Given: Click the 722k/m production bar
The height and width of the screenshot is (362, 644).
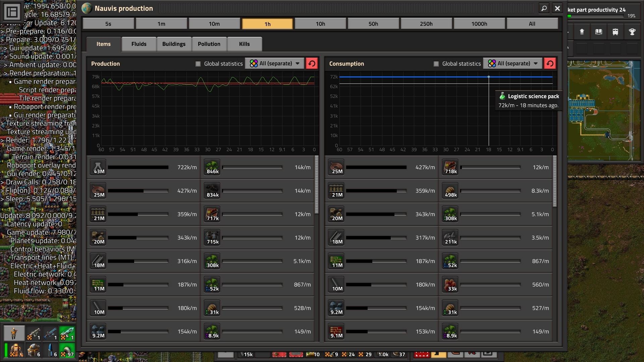Looking at the screenshot, I should 138,167.
